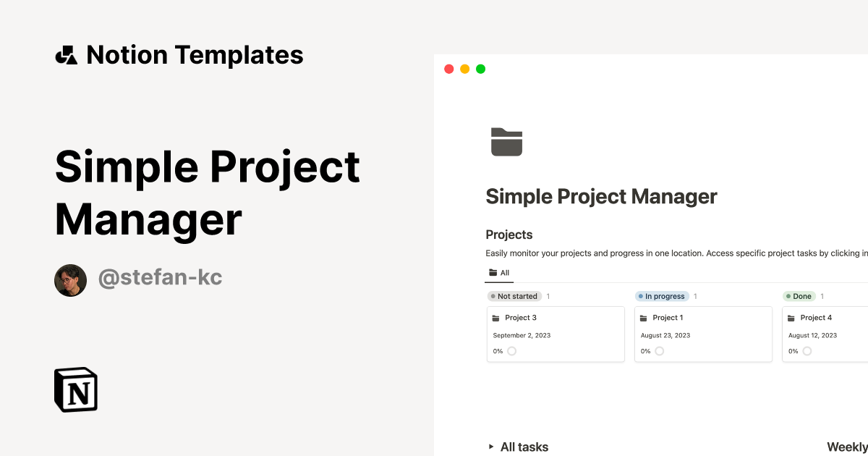
Task: Open the In progress group header menu
Action: click(661, 296)
